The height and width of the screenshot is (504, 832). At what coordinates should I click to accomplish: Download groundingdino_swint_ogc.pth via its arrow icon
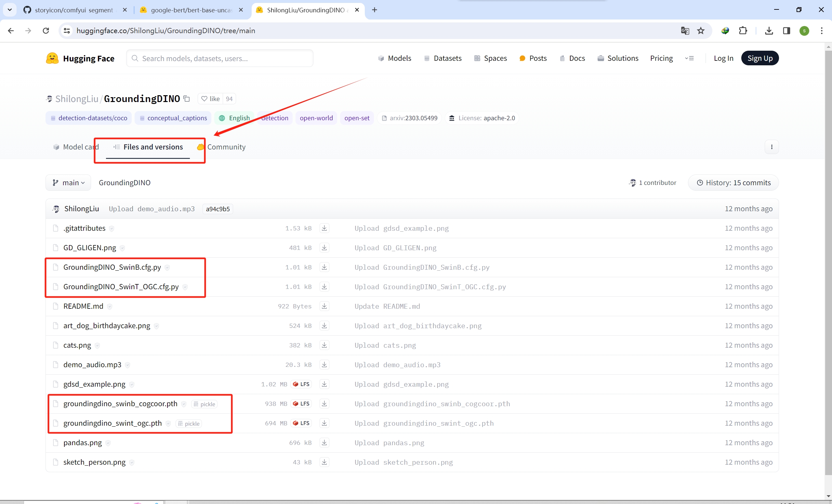[x=324, y=423]
